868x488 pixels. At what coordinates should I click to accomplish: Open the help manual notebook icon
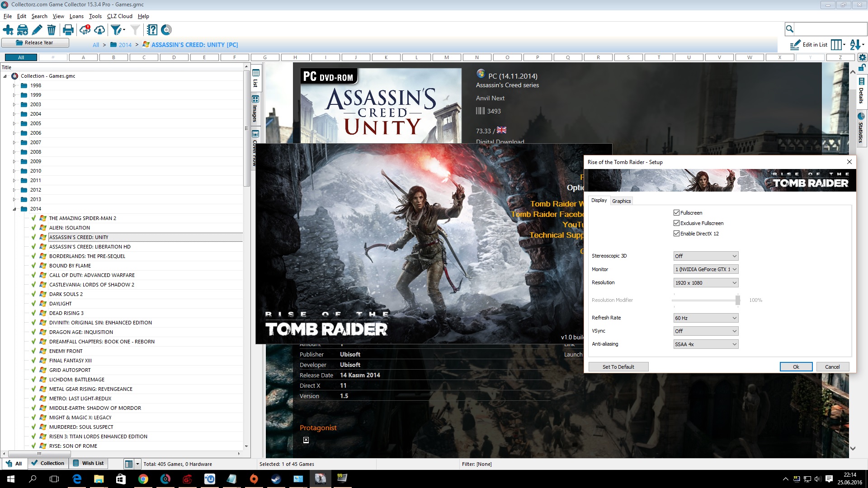(152, 30)
